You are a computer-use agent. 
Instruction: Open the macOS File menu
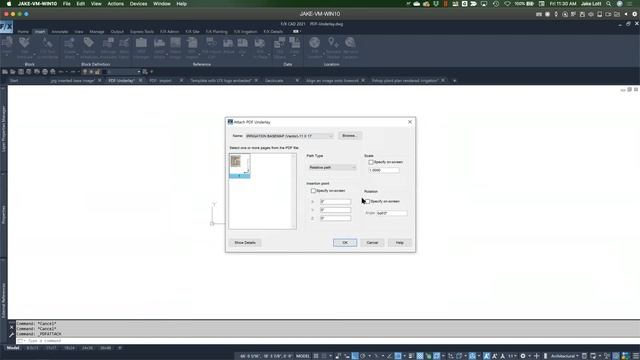67,4
